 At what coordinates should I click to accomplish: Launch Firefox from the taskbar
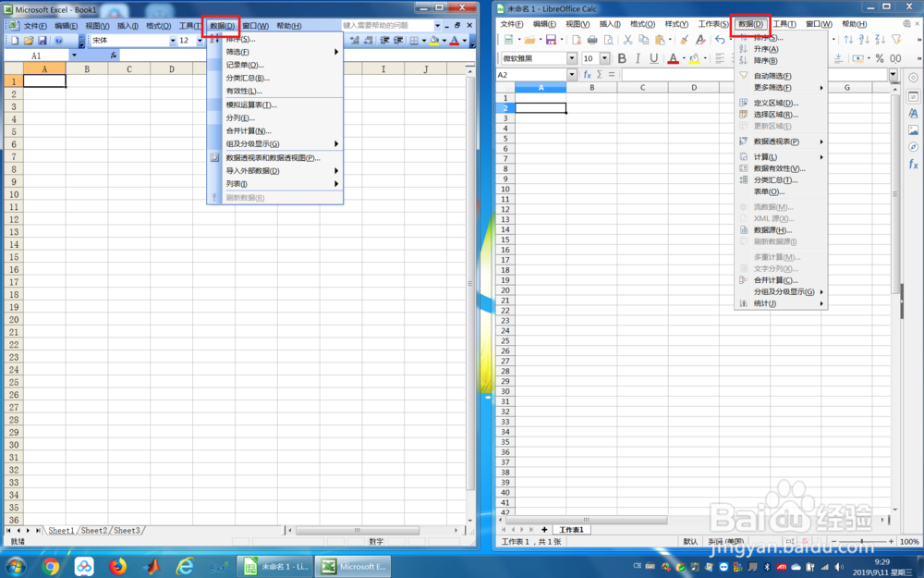click(x=118, y=566)
